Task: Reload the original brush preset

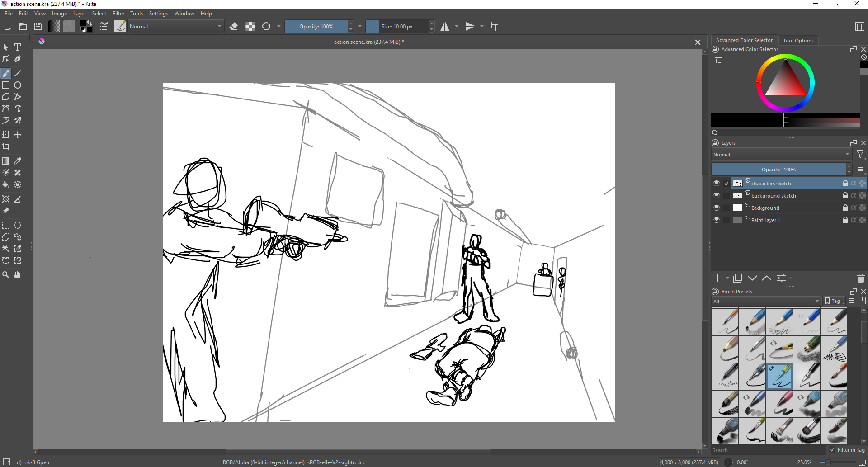Action: 266,27
